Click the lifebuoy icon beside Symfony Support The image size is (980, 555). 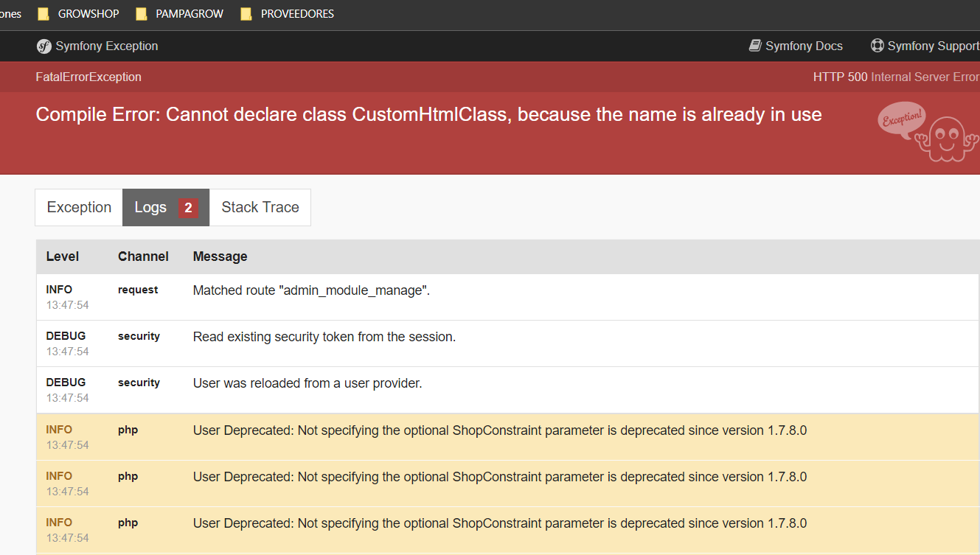[x=877, y=46]
